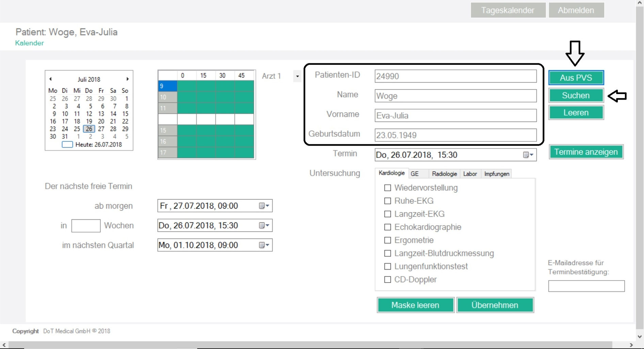Screen dimensions: 644x349
Task: Select the 15 o'clock row header
Action: coord(167,131)
